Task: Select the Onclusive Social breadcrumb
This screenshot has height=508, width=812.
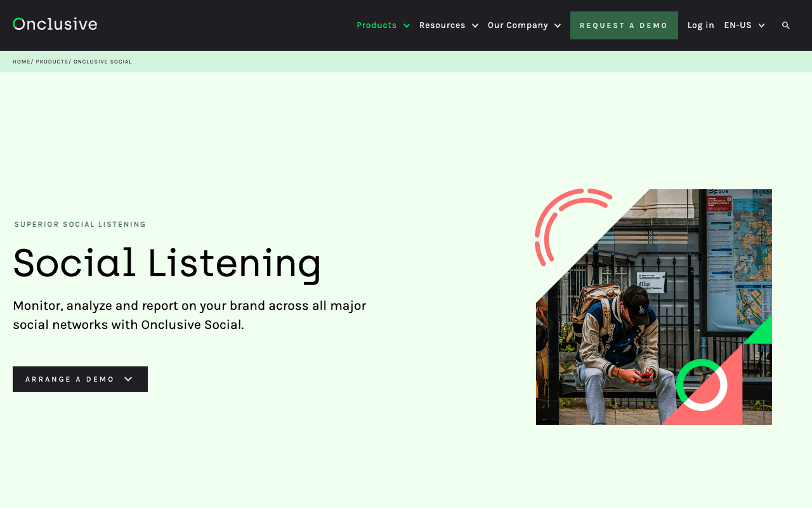Action: coord(103,62)
